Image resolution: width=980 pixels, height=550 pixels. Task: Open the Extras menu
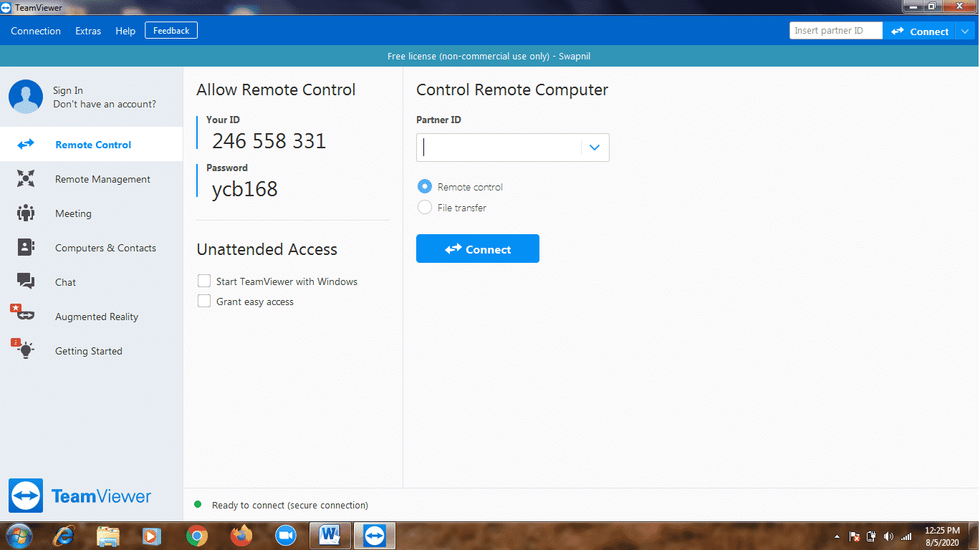(88, 31)
